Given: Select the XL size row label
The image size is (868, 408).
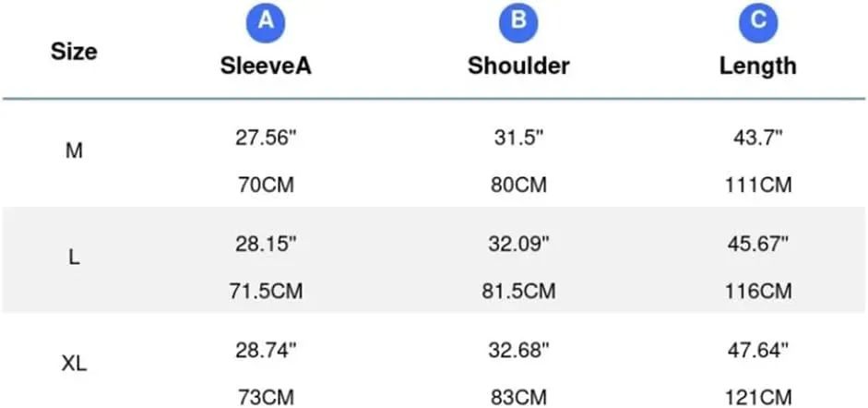Looking at the screenshot, I should tap(74, 365).
